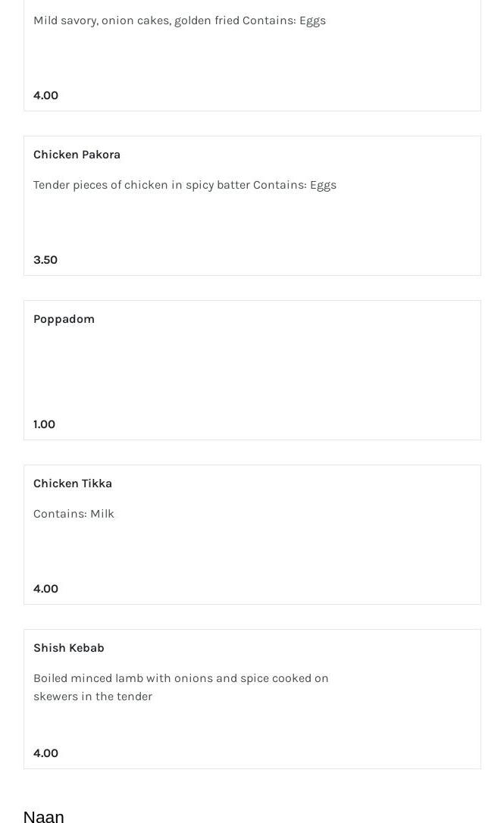Click Poppadom price 1.00
Image resolution: width=504 pixels, height=823 pixels.
click(x=45, y=424)
